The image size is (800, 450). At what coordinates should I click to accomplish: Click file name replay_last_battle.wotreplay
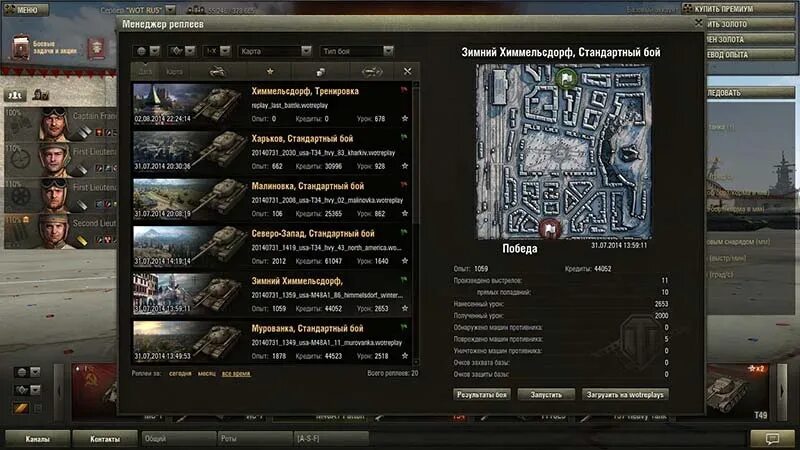click(x=290, y=106)
